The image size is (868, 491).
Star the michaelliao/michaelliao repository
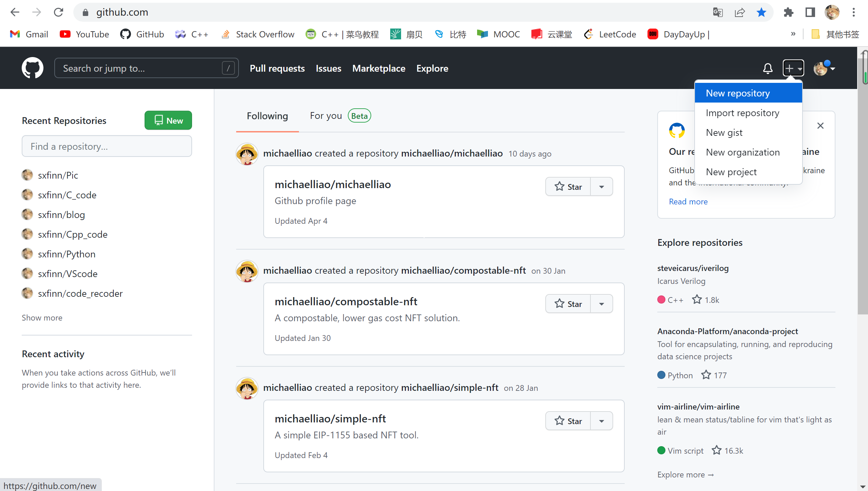tap(568, 186)
